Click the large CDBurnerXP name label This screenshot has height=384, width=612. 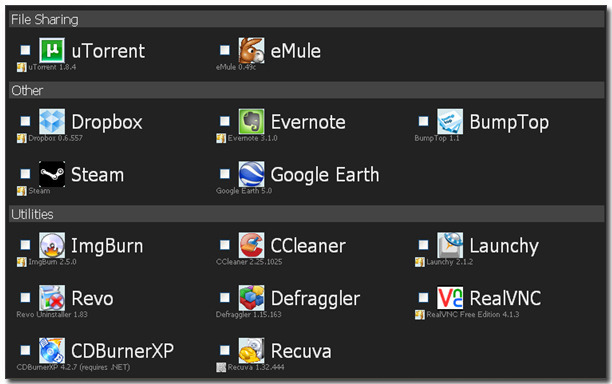coord(123,351)
